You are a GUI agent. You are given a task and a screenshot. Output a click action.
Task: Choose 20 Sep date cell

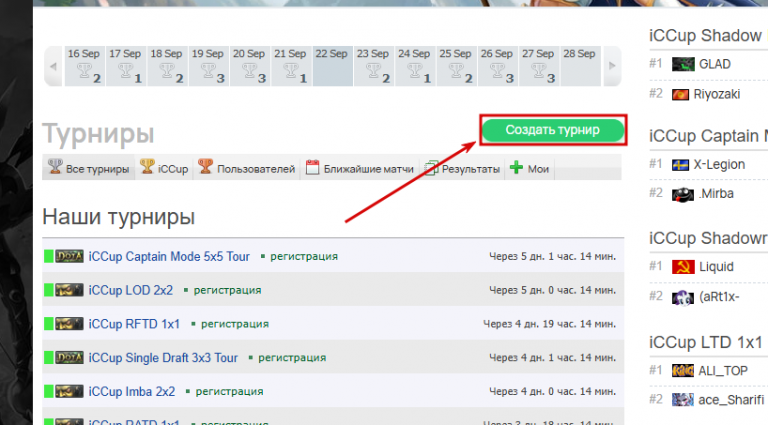tap(250, 66)
